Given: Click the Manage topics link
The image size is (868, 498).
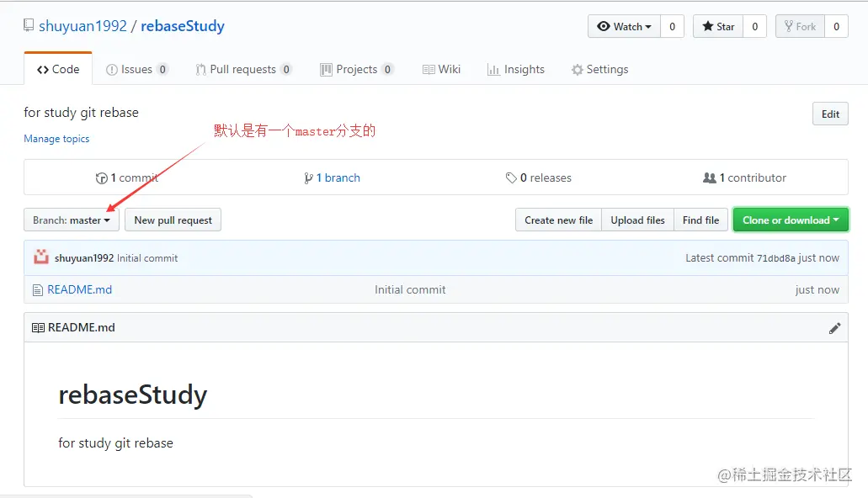Looking at the screenshot, I should (56, 138).
